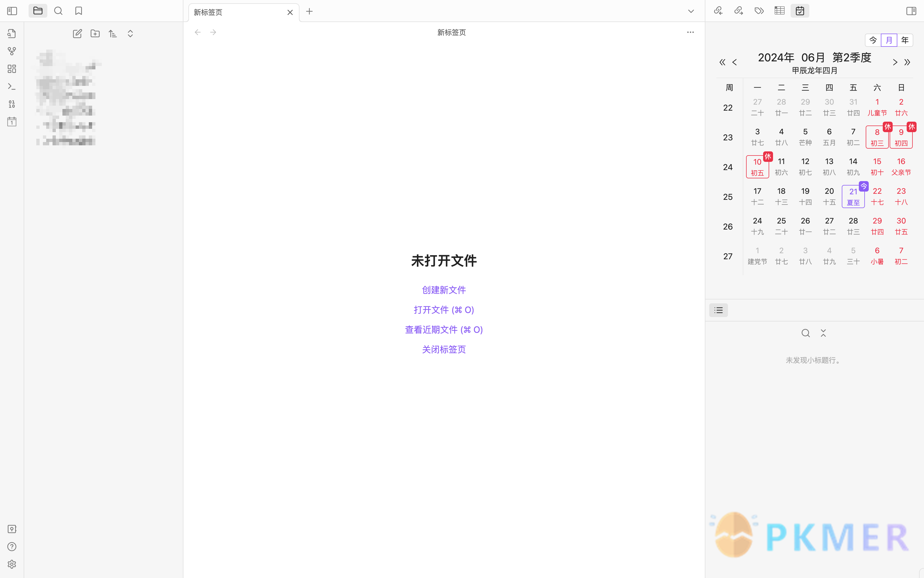Click the binary 01 ribbon icon
Screen dimensions: 924x578
(12, 104)
